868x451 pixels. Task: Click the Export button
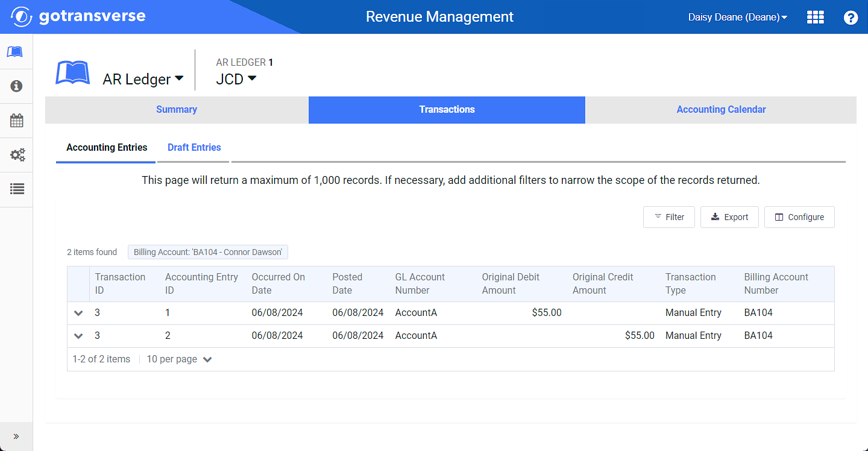(729, 217)
